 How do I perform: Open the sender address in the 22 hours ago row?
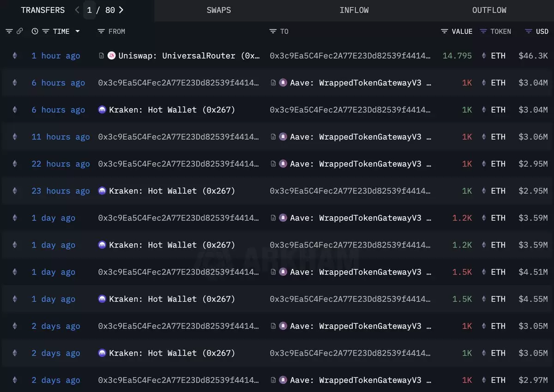179,164
